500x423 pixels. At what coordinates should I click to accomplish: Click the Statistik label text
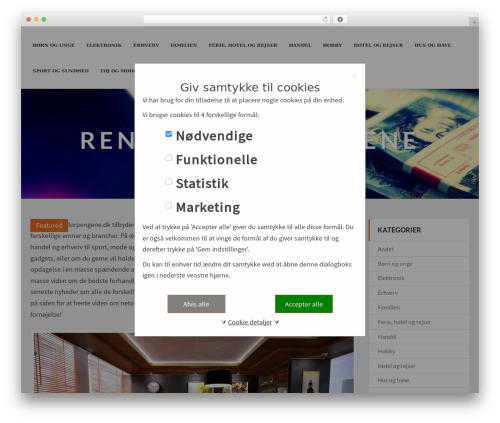[202, 183]
